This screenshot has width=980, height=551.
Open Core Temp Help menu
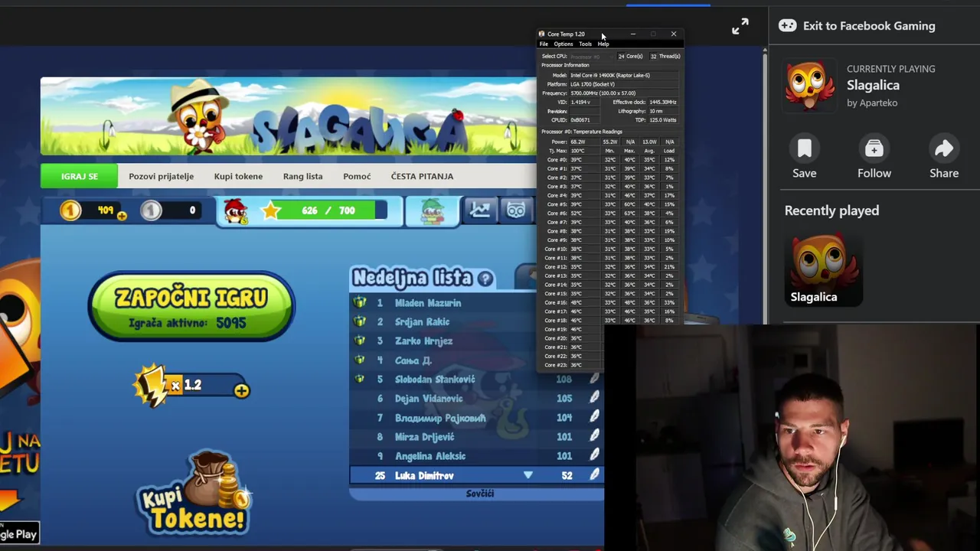tap(603, 44)
